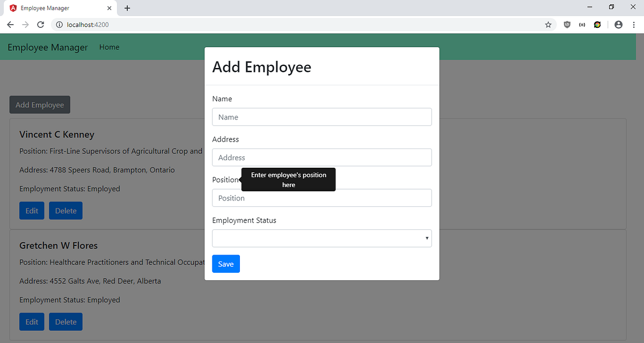
Task: Click Edit for Vincent C Kenney
Action: point(32,210)
